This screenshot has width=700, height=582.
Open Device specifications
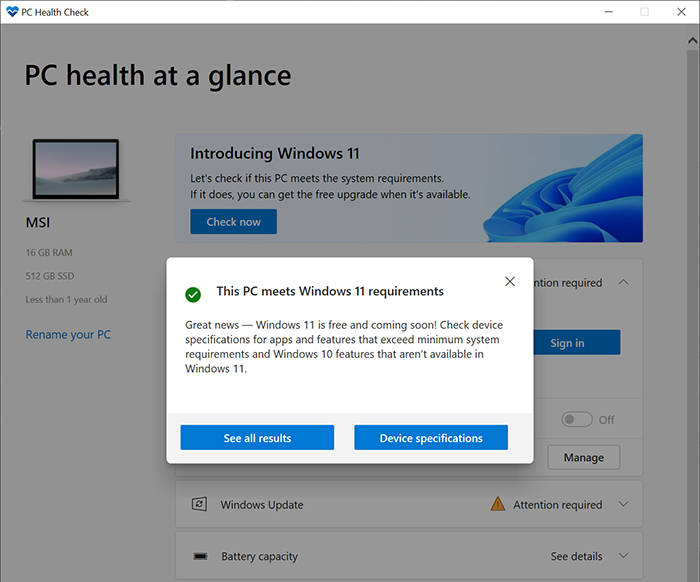(431, 437)
